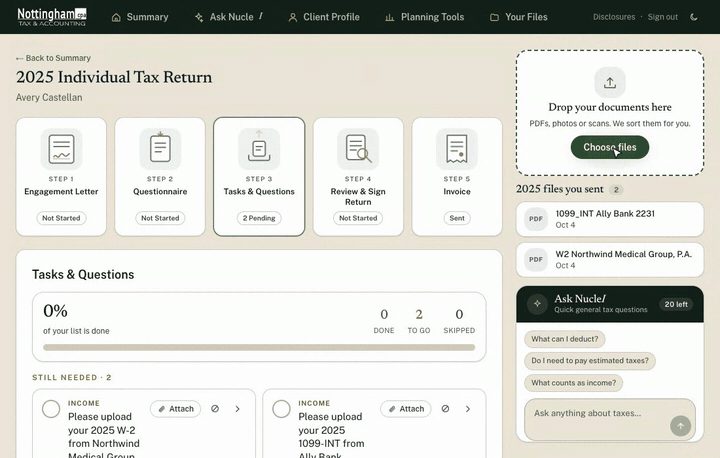Expand the 1099-INT task with its chevron
Screen dimensions: 720x458
pyautogui.click(x=467, y=408)
